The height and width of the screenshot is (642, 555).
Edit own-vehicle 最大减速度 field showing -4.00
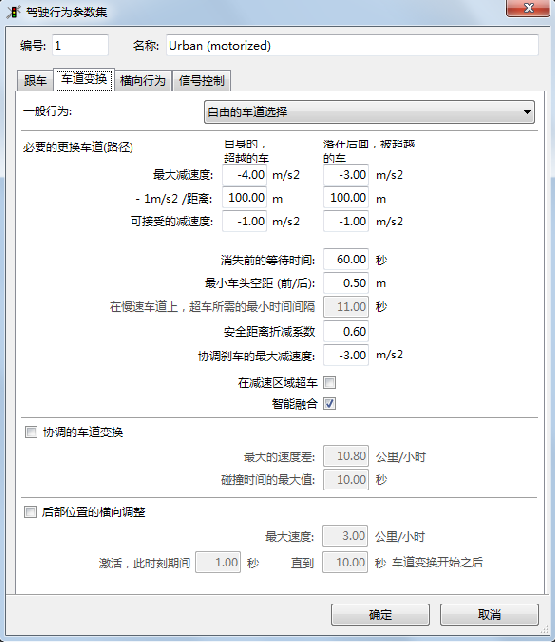[244, 175]
